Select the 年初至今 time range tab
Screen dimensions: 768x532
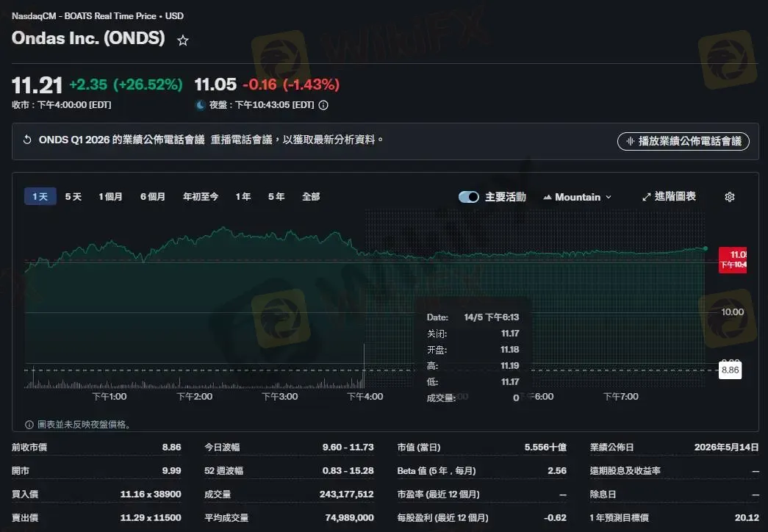pos(201,196)
